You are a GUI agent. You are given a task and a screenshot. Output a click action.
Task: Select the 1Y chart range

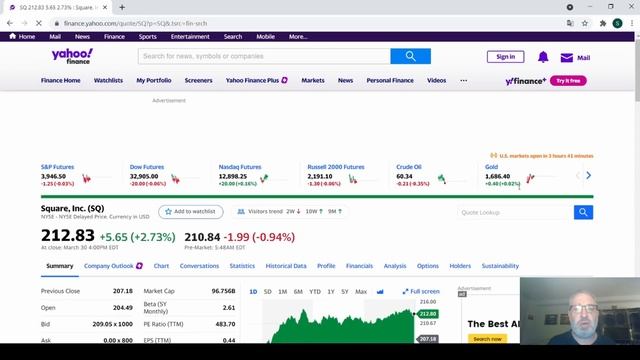(x=331, y=291)
